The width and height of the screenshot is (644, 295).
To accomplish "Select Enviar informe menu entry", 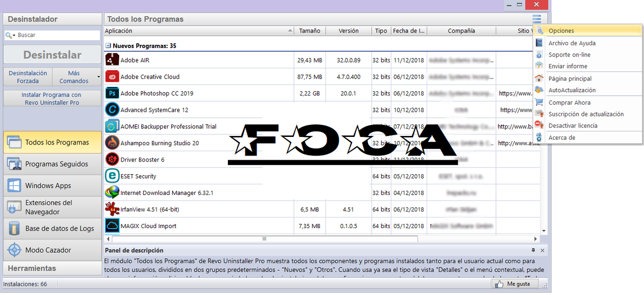I will coord(588,66).
